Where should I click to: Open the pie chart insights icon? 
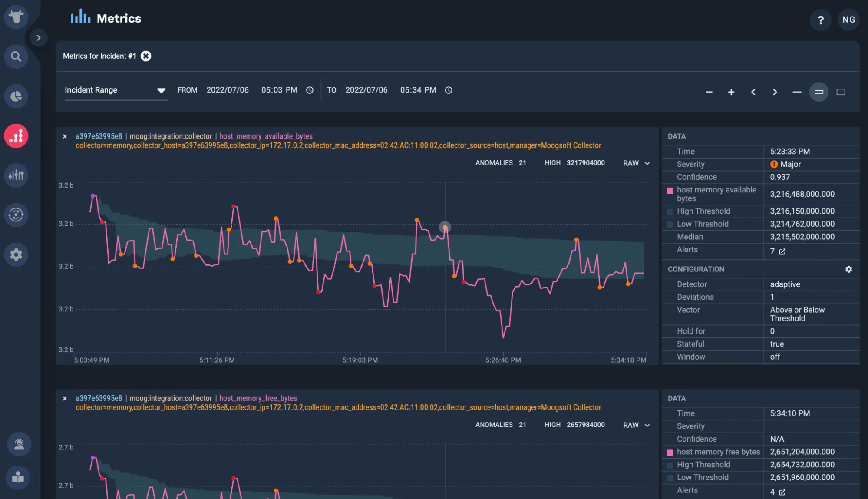coord(16,96)
